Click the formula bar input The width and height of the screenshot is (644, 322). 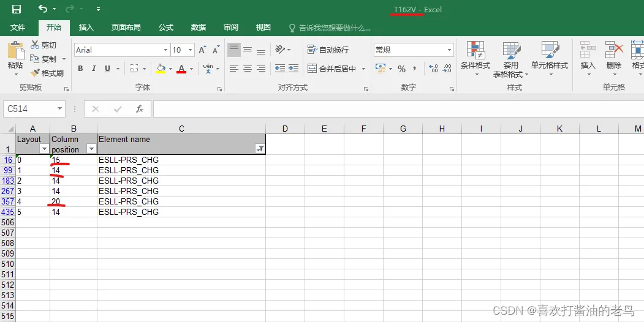pyautogui.click(x=398, y=109)
